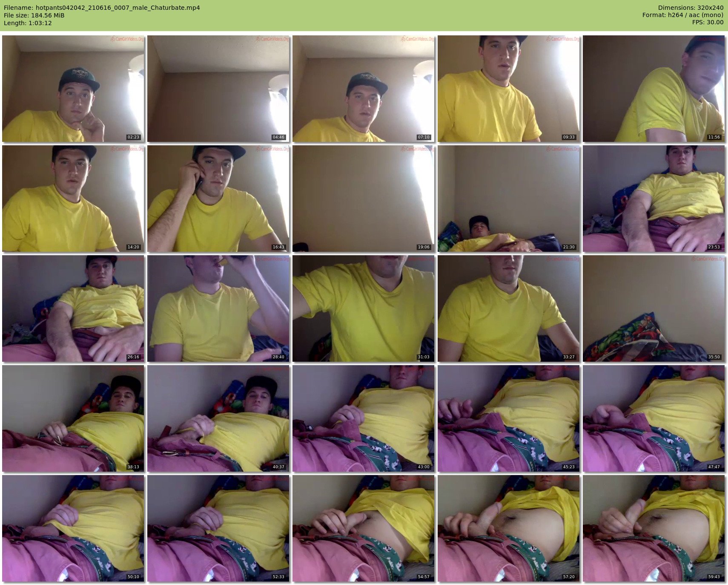Open the thumbnail at 07:10
Image resolution: width=728 pixels, height=585 pixels.
363,89
